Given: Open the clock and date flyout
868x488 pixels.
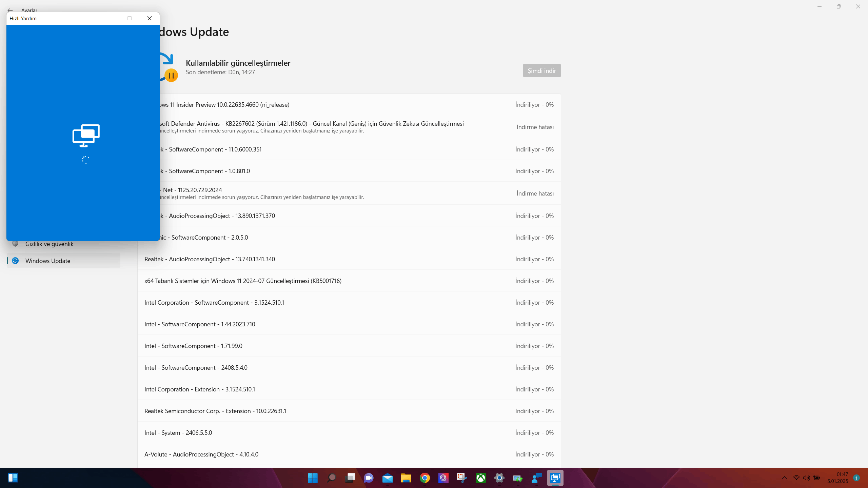Looking at the screenshot, I should click(837, 478).
